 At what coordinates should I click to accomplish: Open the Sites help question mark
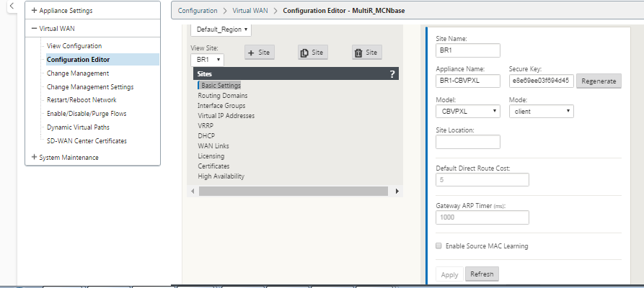tap(392, 74)
